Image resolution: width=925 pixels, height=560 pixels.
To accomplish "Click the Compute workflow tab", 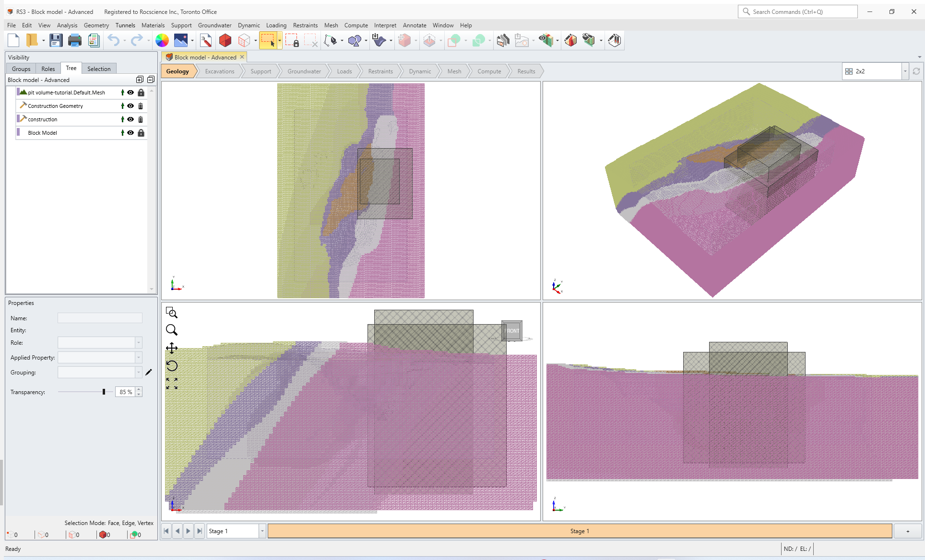I will (x=489, y=71).
